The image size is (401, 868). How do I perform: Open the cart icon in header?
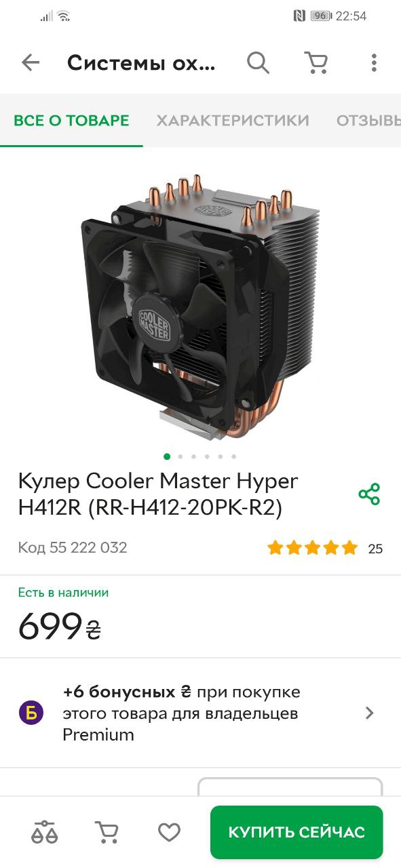coord(316,63)
